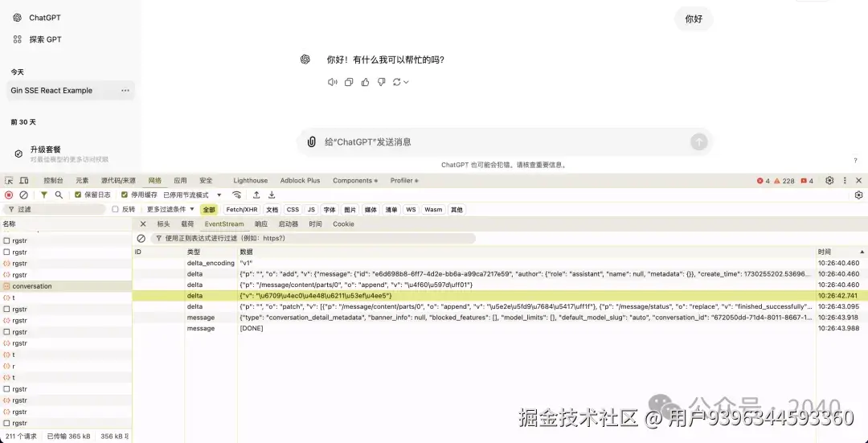The width and height of the screenshot is (868, 443).
Task: Copy the assistant reply
Action: 349,82
